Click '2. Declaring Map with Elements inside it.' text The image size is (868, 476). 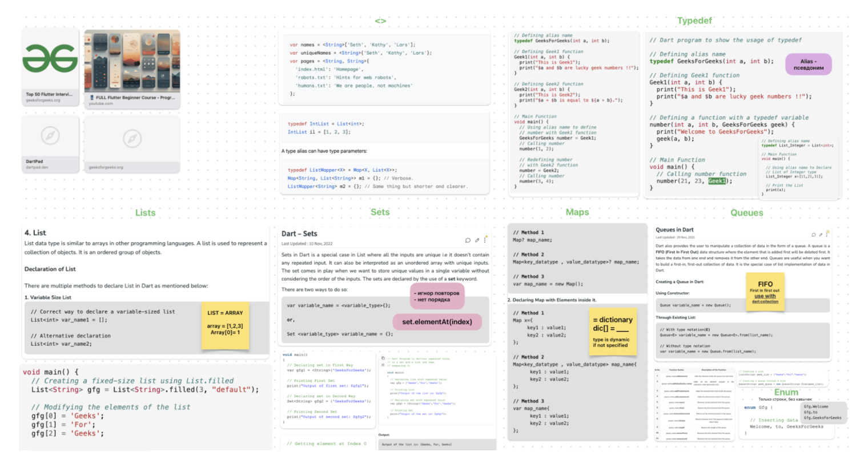(552, 300)
